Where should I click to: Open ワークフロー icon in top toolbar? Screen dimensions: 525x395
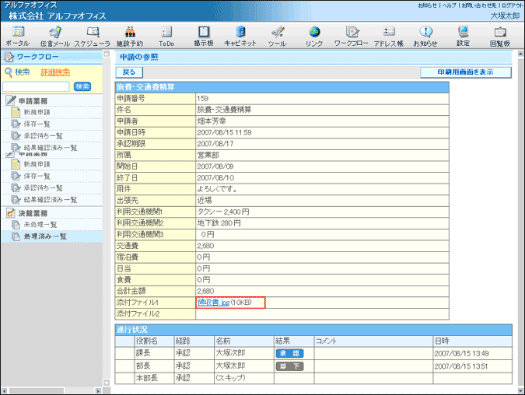point(352,32)
